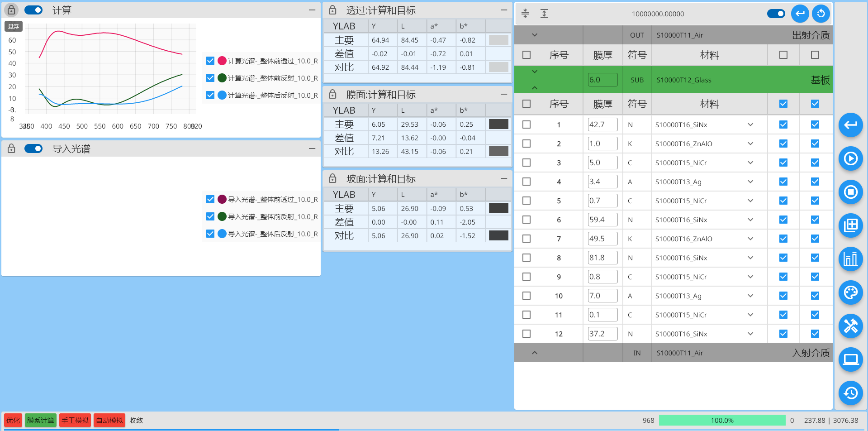Expand the OUT 出射介质 row chevron
Viewport: 868px width, 431px height.
click(534, 34)
